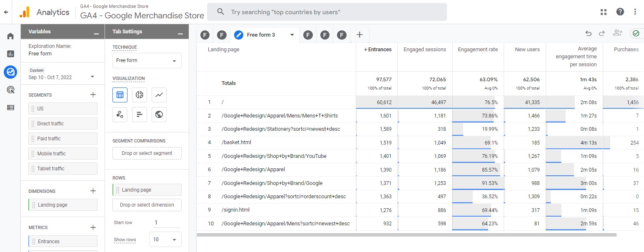Click the green data quality checkmark icon
Viewport: 644px width, 252px height.
[636, 33]
